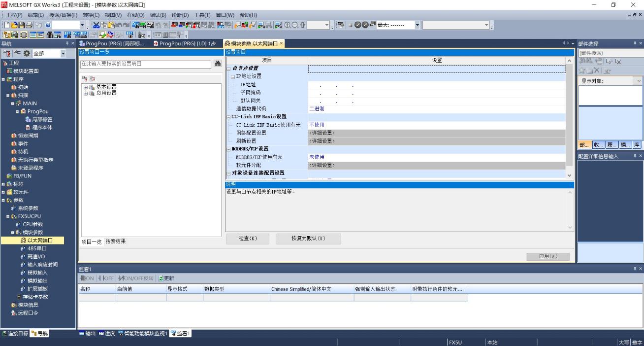The width and height of the screenshot is (644, 346).
Task: Click the 恢复为默认(U) button
Action: pos(308,239)
